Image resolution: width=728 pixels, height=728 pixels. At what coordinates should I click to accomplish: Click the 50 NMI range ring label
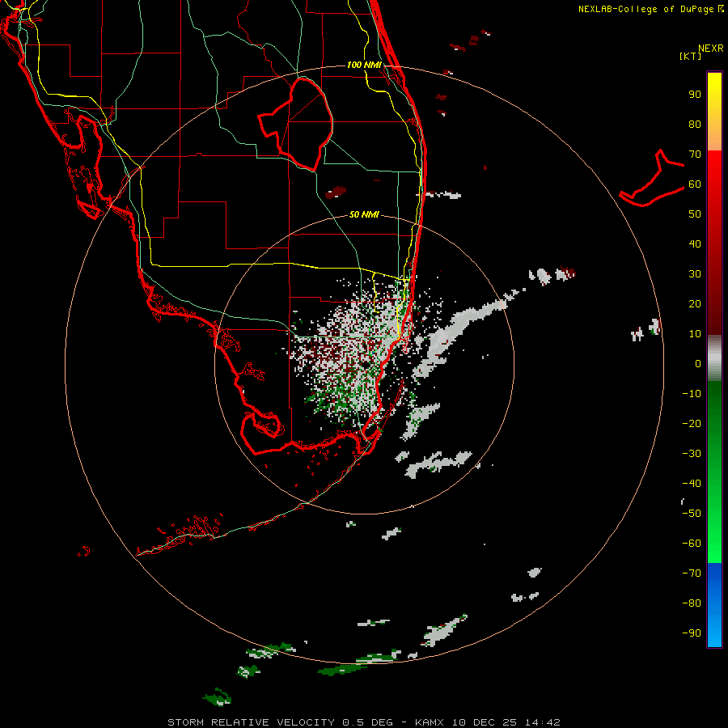tap(364, 214)
